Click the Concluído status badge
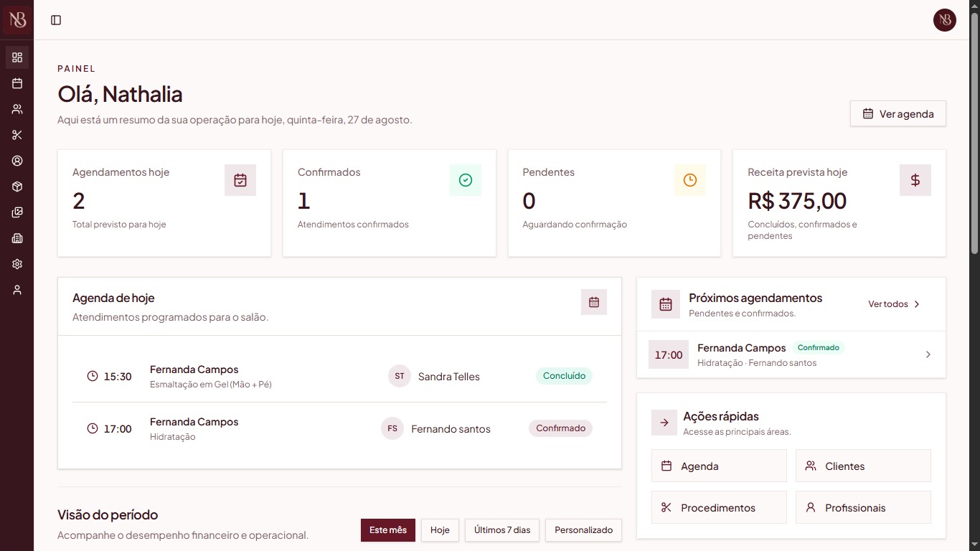Screen dimensions: 980x551 [564, 376]
